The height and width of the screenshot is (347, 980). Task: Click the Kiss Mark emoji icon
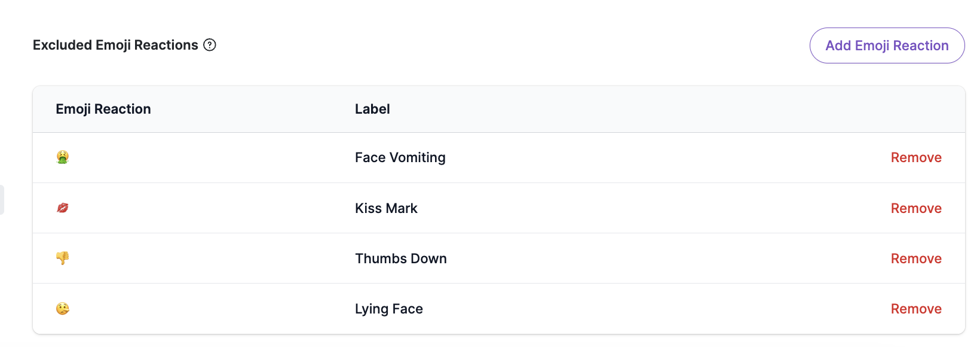62,208
